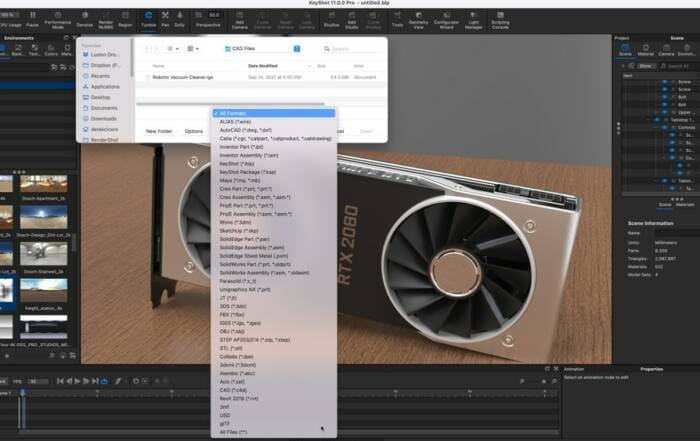The image size is (700, 441).
Task: Open the CAD Files folder dropdown
Action: [x=262, y=49]
